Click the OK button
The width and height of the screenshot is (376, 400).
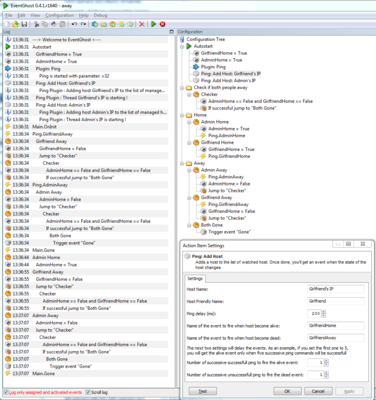tap(287, 391)
